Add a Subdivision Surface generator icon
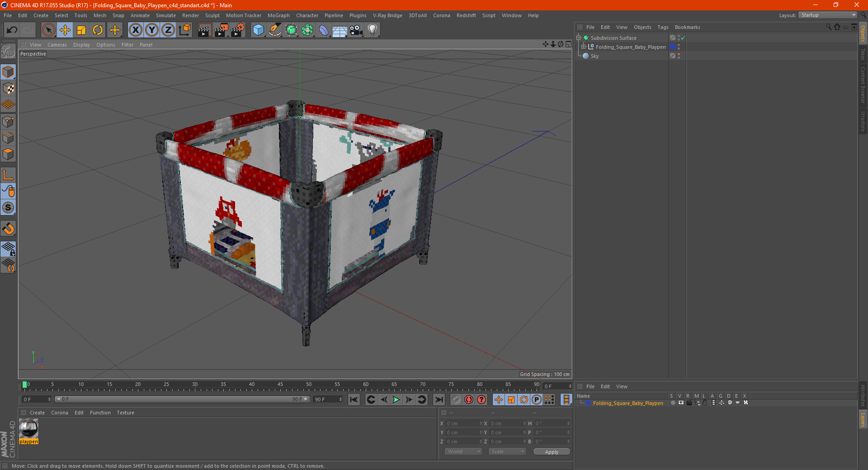This screenshot has width=868, height=470. pyautogui.click(x=291, y=30)
